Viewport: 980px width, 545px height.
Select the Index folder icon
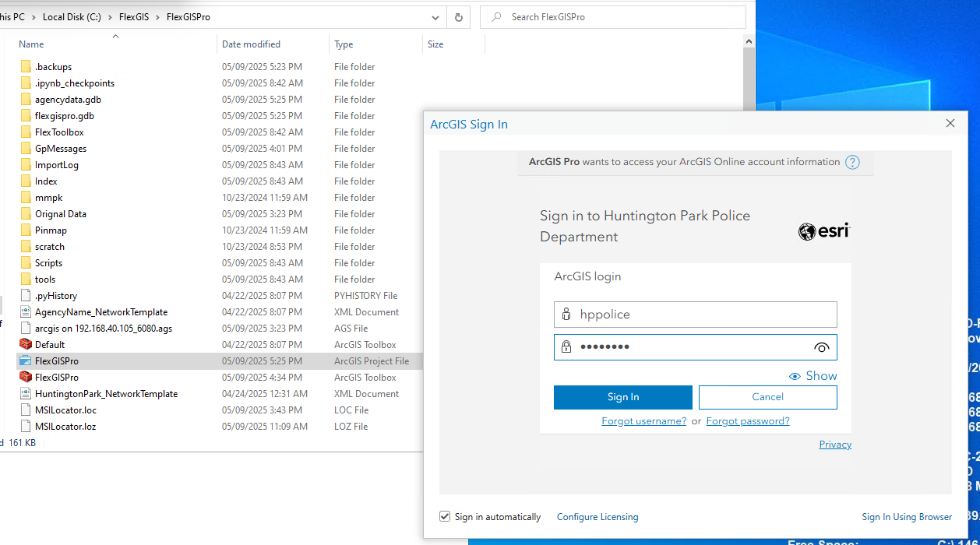click(26, 181)
